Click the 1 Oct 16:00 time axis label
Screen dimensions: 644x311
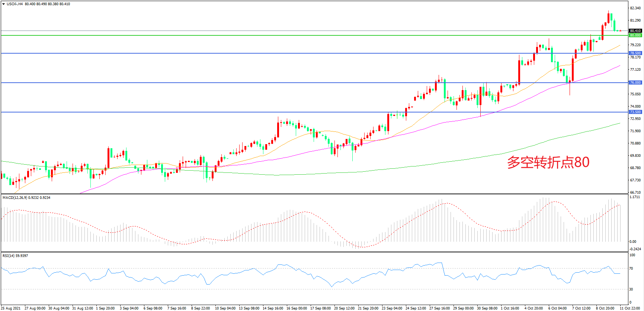click(x=510, y=308)
